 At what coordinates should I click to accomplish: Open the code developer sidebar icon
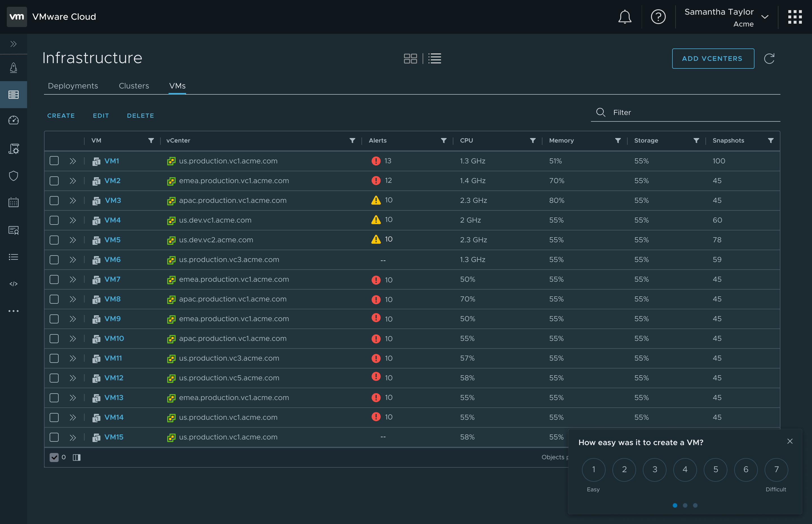point(14,284)
